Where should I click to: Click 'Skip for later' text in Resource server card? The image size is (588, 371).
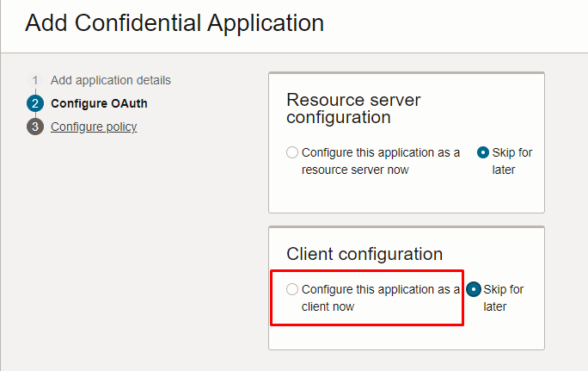click(x=512, y=161)
